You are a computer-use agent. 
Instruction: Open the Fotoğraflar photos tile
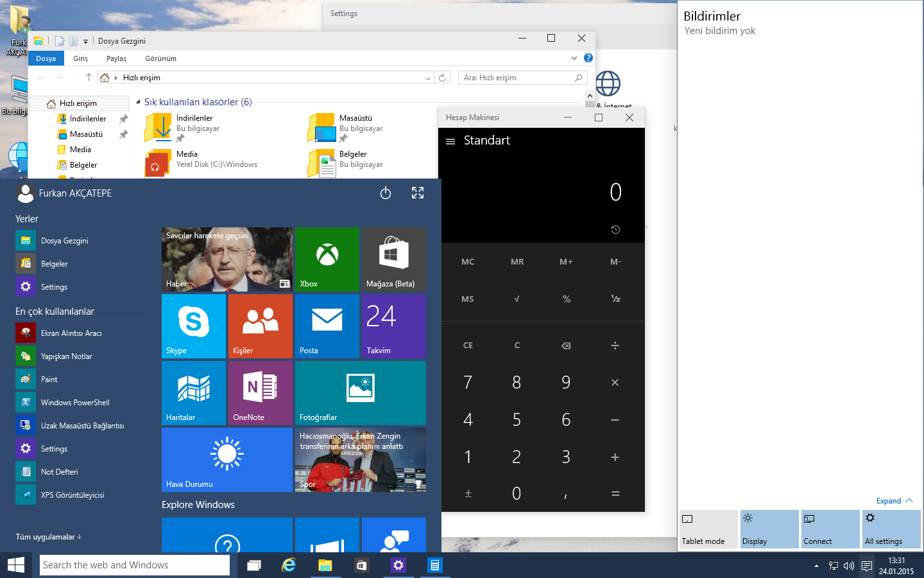coord(361,393)
